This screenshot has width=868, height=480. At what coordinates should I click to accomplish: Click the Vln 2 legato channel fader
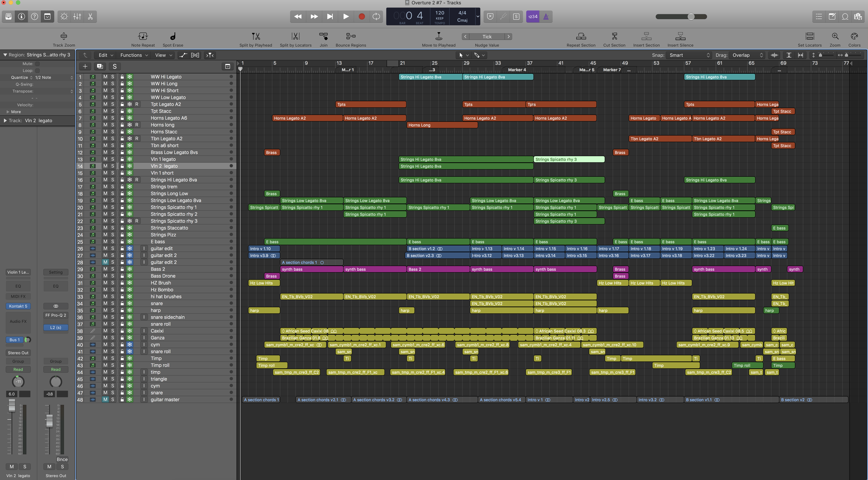(x=12, y=406)
